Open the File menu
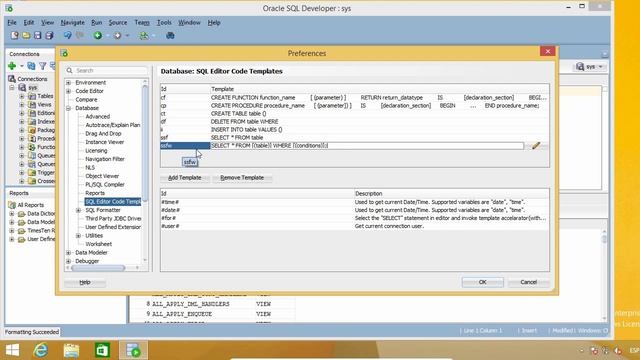 point(12,22)
